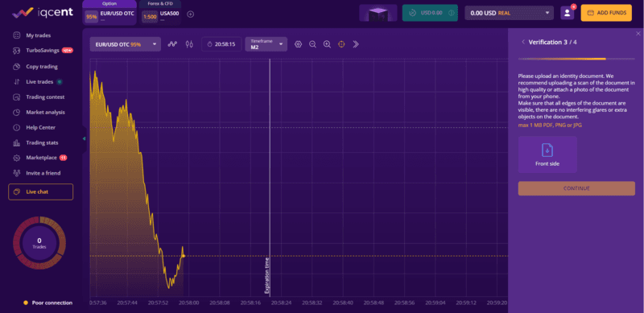Click the profile notification badge
Viewport: 644px width, 313px height.
(573, 6)
